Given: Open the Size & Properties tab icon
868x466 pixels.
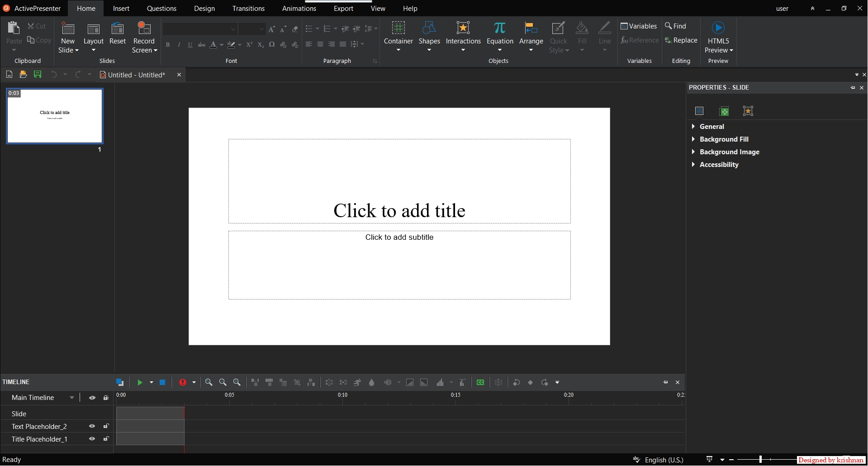Looking at the screenshot, I should 724,111.
